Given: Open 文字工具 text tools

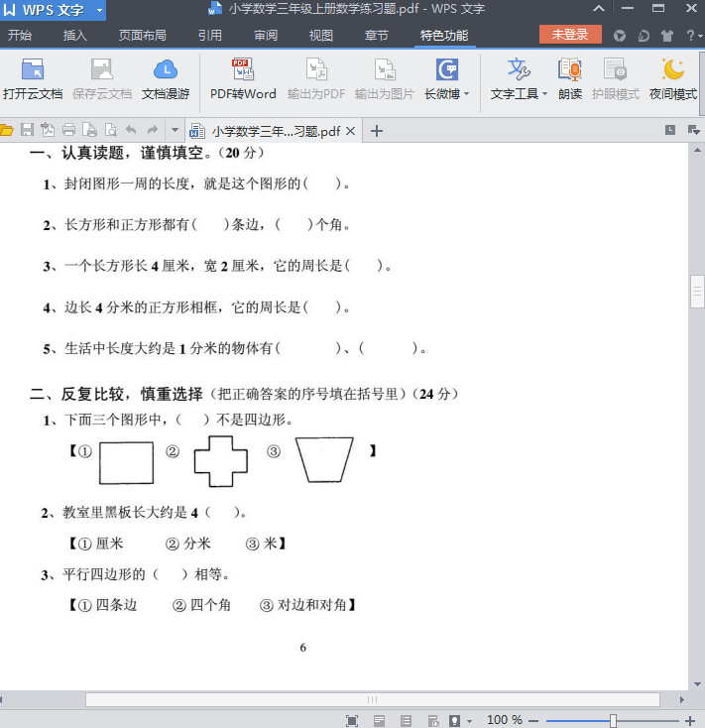Looking at the screenshot, I should pos(519,80).
